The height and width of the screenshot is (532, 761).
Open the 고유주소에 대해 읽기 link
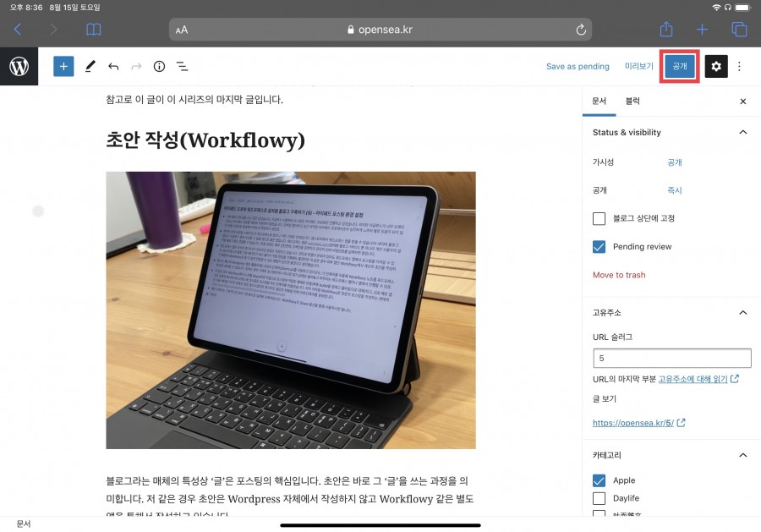[x=698, y=379]
